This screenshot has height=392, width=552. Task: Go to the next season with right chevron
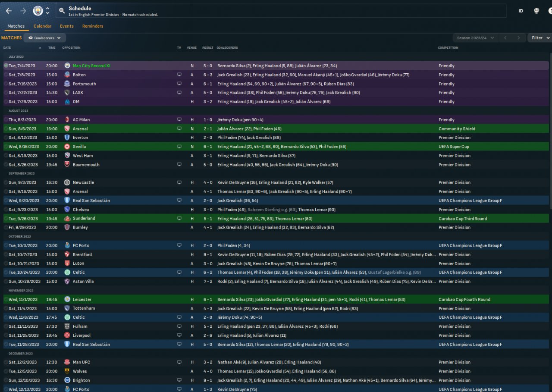point(519,38)
